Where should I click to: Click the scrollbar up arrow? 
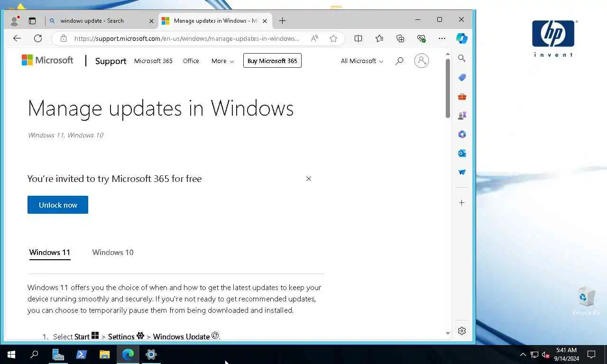click(x=448, y=55)
